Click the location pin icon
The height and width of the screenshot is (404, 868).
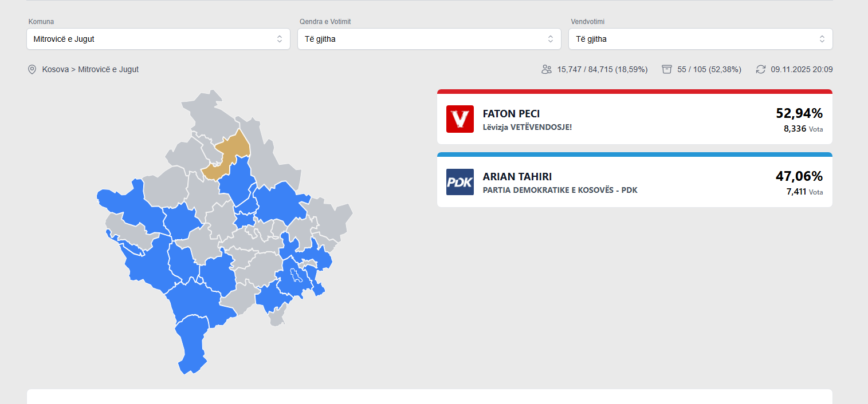[x=32, y=69]
